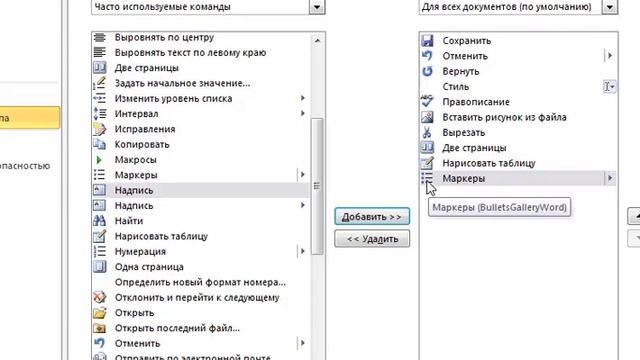Click the single page icon beside Одна страница

click(x=99, y=267)
